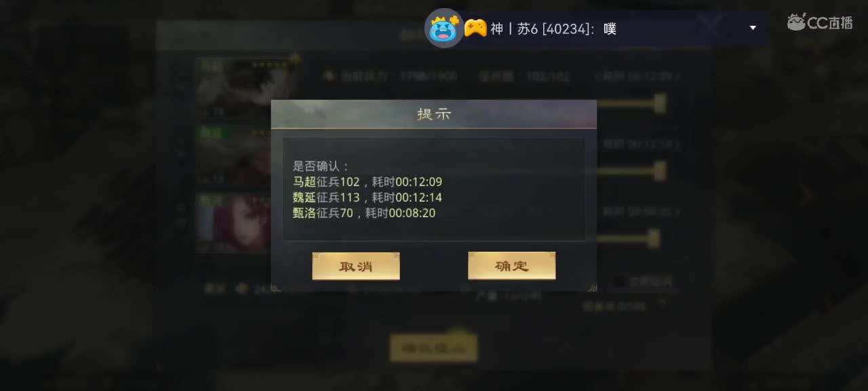Click the CC直播 watermark logo
This screenshot has width=868, height=391.
[820, 22]
